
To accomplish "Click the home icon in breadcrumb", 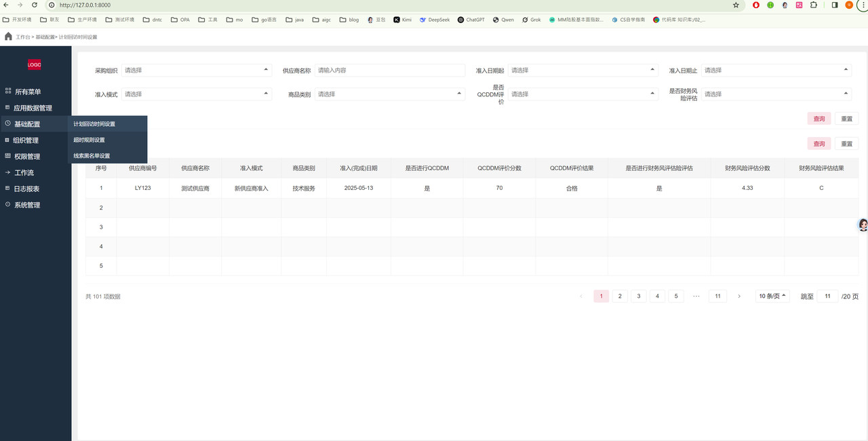I will click(x=8, y=37).
